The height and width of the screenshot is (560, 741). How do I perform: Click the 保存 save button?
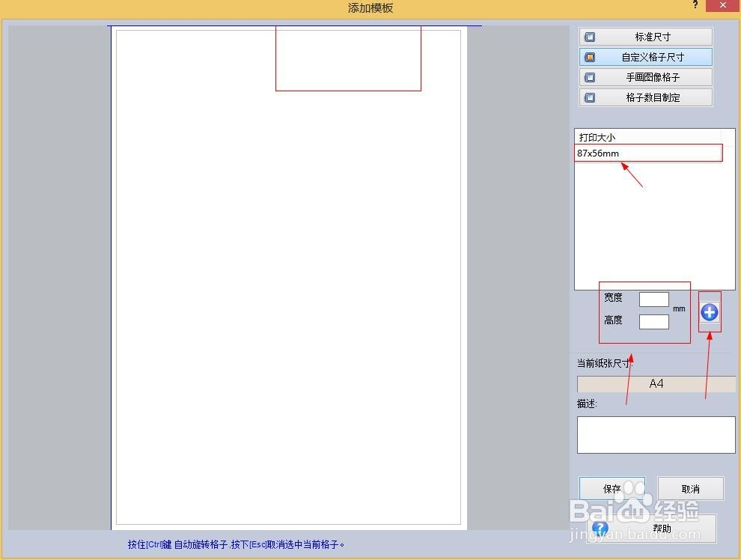coord(612,489)
